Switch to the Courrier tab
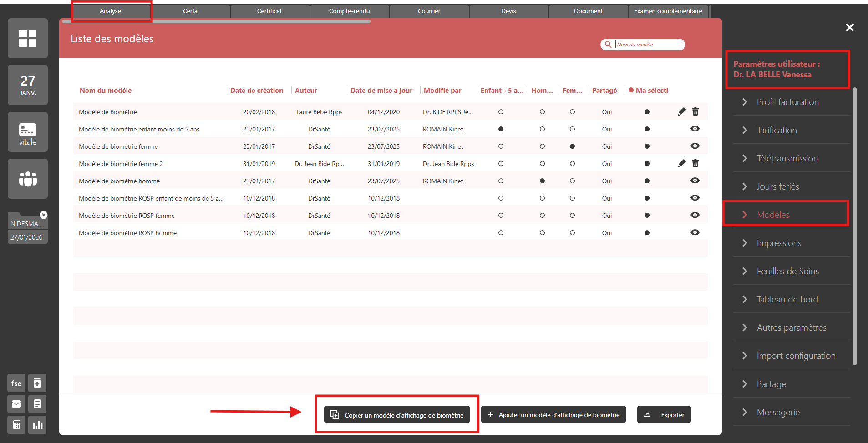The height and width of the screenshot is (443, 868). 429,11
